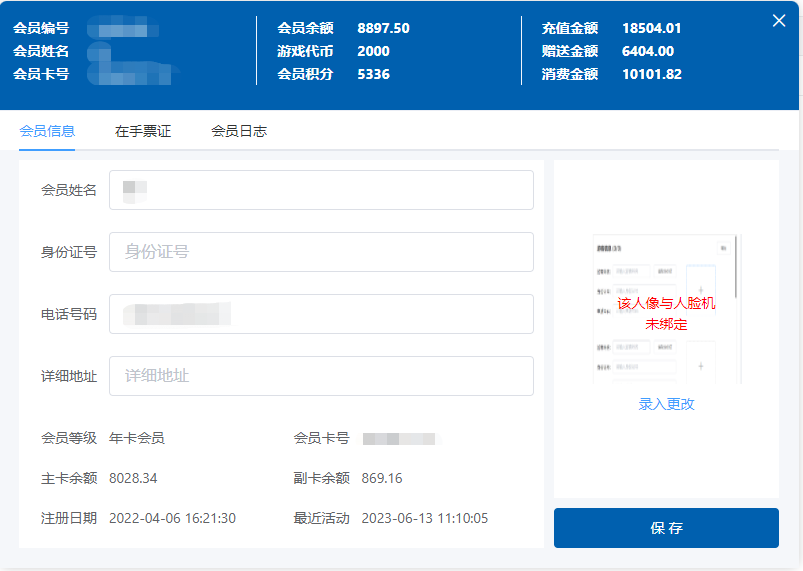Viewport: 803px width, 571px height.
Task: Select the 主卡余额 value 8028.34
Action: [133, 478]
